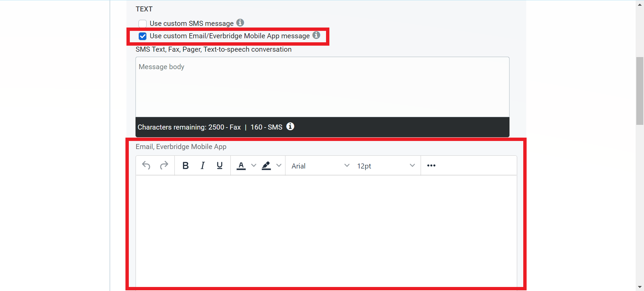Open the 12pt font size dropdown
Screen dimensions: 644x291
pyautogui.click(x=385, y=166)
